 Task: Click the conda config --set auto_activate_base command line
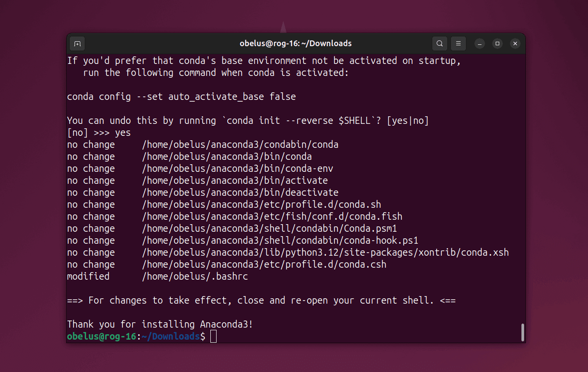tap(182, 97)
